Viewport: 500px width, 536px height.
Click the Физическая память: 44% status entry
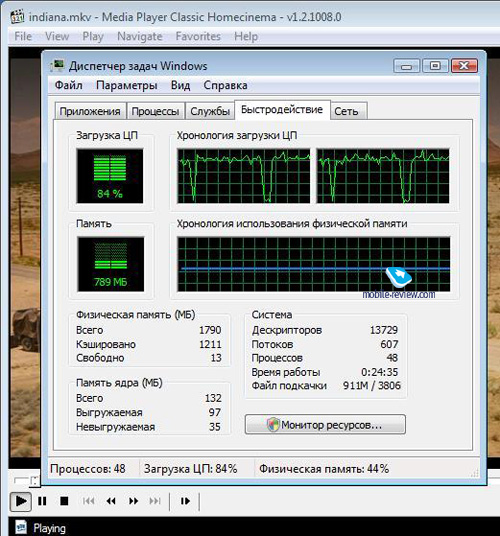click(324, 469)
